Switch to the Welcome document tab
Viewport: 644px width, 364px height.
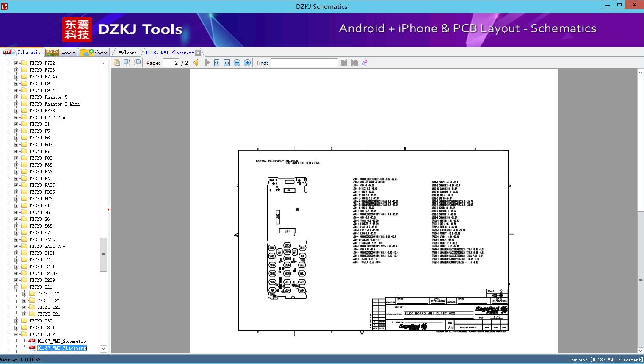click(x=127, y=53)
